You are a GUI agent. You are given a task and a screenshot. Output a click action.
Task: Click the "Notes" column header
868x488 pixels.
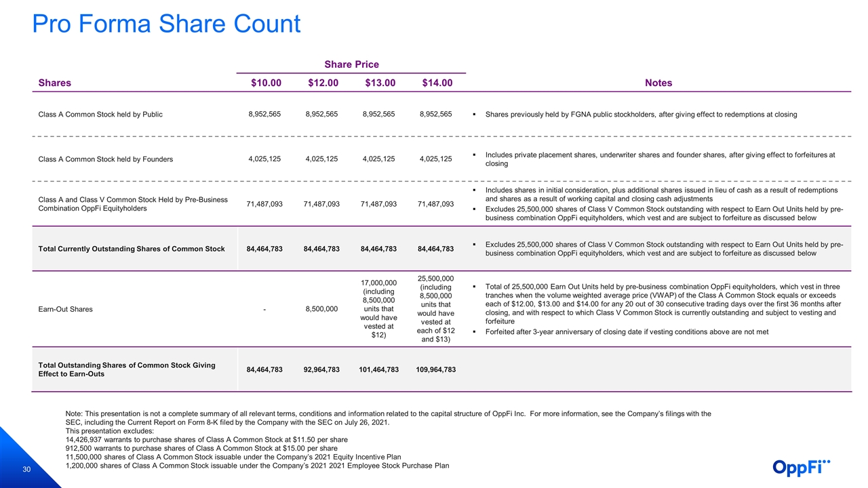coord(658,83)
